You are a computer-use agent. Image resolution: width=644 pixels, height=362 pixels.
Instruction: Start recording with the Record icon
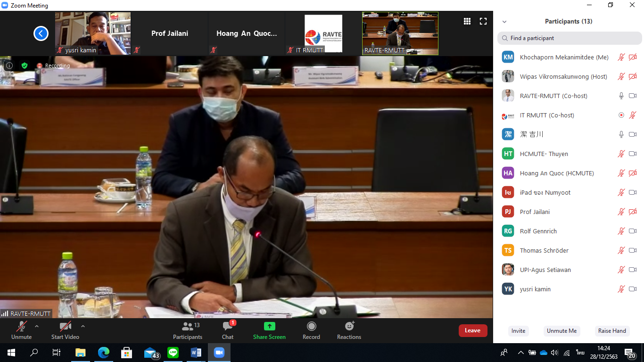(x=311, y=326)
